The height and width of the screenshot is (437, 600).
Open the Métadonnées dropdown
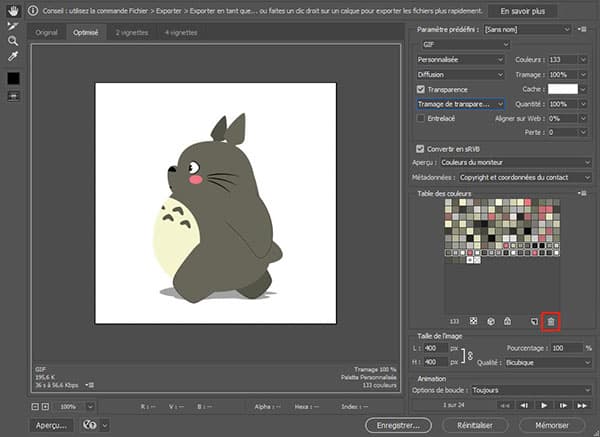(525, 178)
